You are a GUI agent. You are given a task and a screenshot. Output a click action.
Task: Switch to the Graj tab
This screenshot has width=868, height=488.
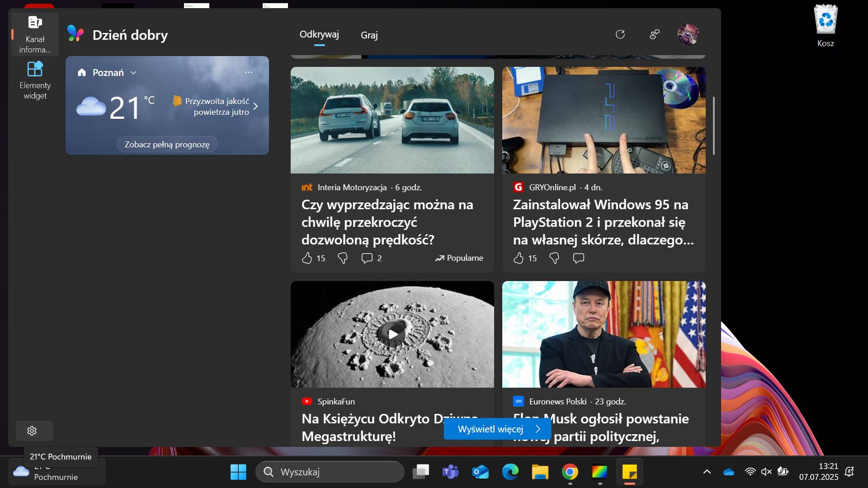coord(369,35)
